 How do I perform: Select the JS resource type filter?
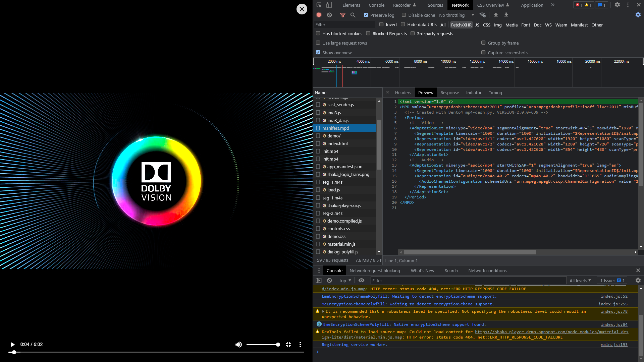click(477, 25)
